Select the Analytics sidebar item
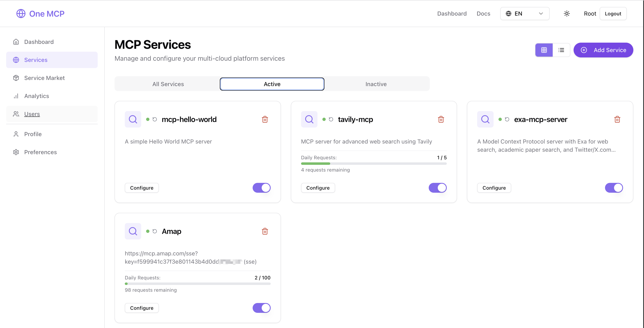The width and height of the screenshot is (644, 328). tap(37, 96)
